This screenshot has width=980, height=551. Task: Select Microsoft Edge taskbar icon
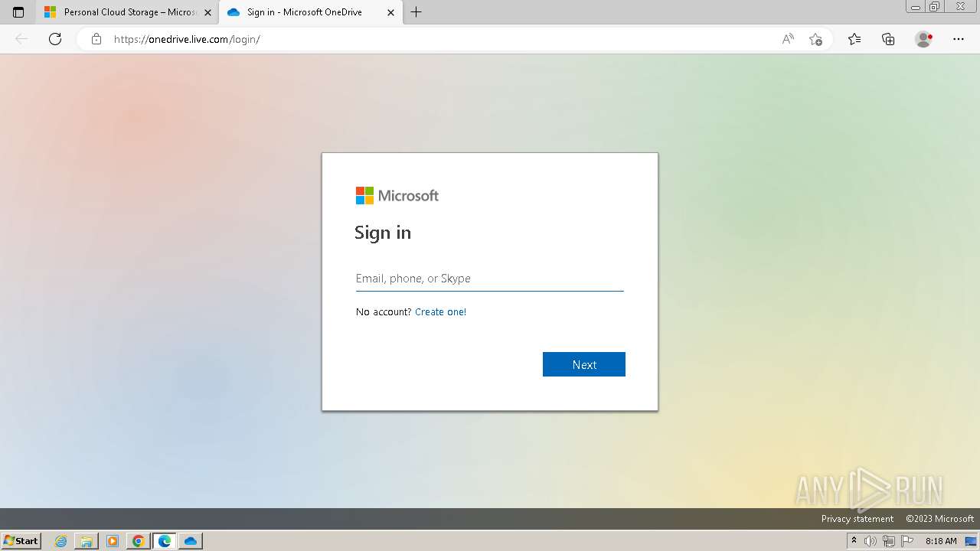(x=165, y=541)
